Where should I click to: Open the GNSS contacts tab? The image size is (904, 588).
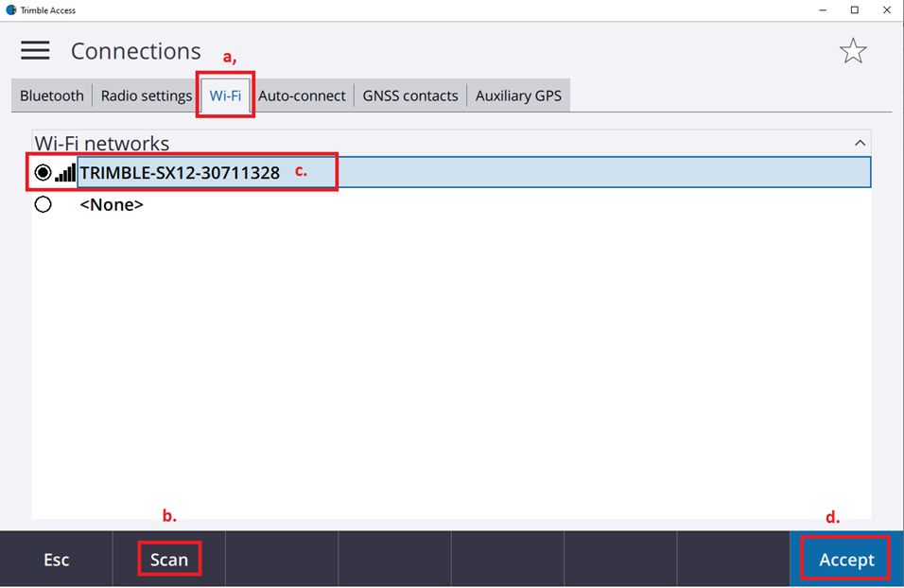(x=409, y=95)
